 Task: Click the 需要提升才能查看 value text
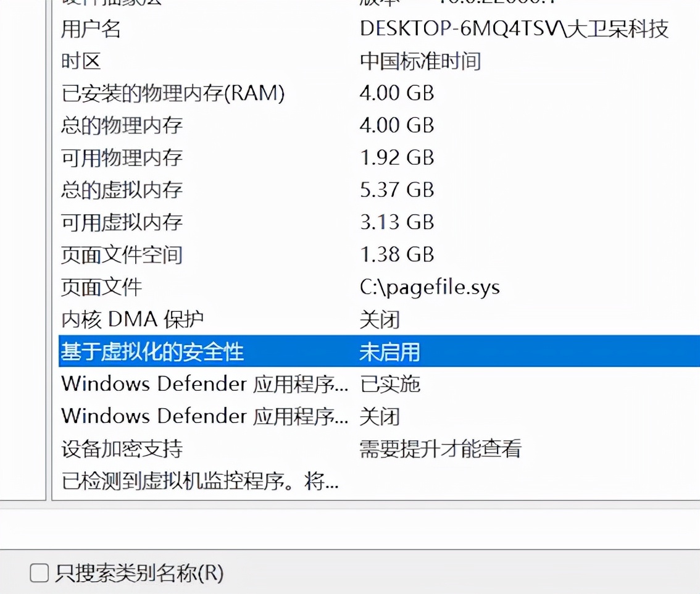[x=441, y=450]
